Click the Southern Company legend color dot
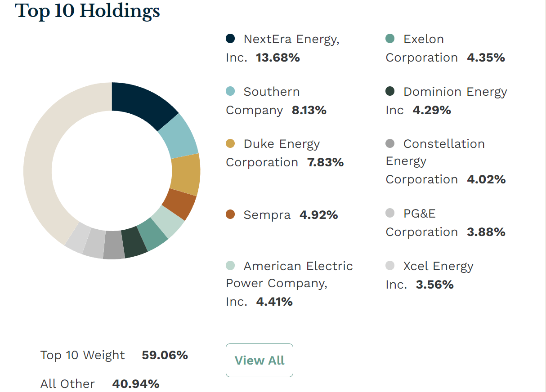The height and width of the screenshot is (392, 546). click(x=230, y=91)
